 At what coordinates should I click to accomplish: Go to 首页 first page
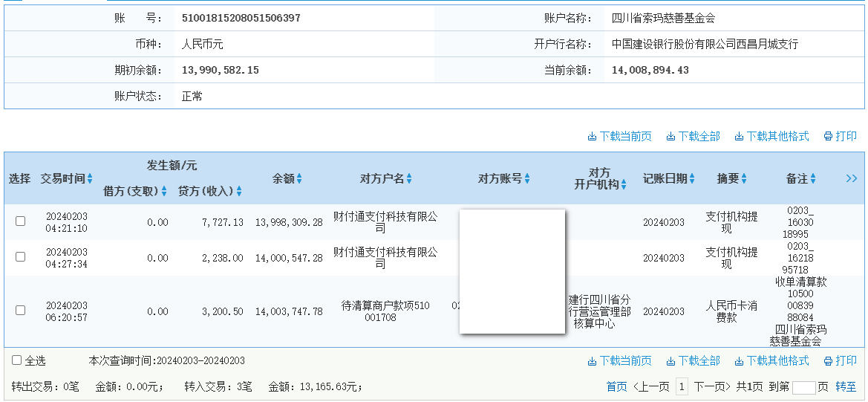617,386
